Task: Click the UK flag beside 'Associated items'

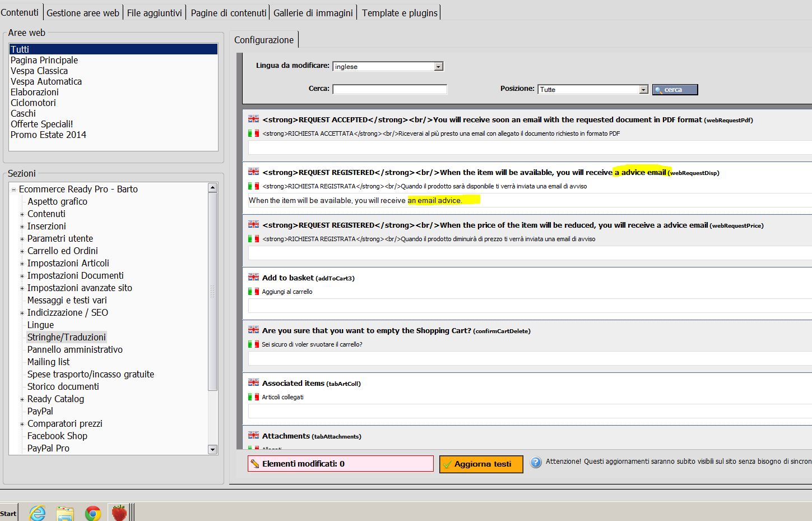Action: (x=254, y=382)
